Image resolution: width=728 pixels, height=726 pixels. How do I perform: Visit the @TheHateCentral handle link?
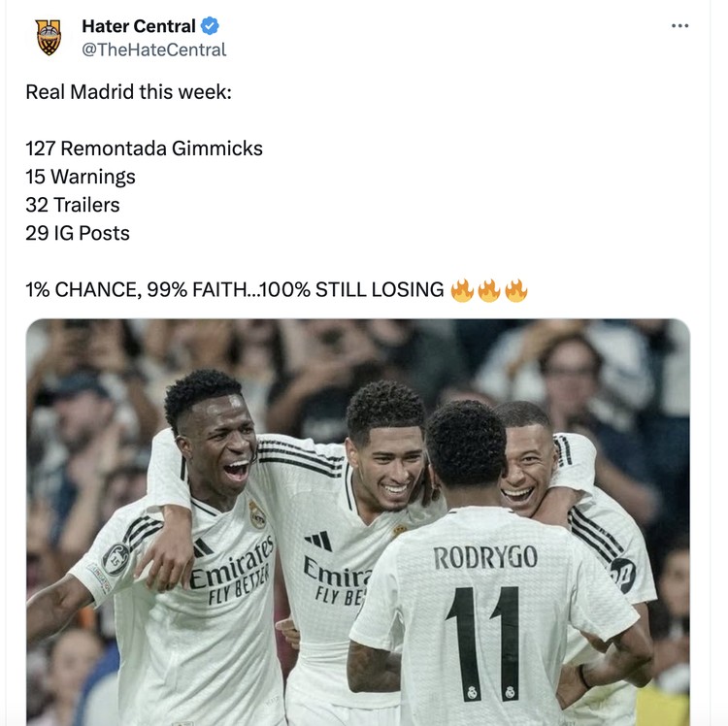tap(154, 49)
